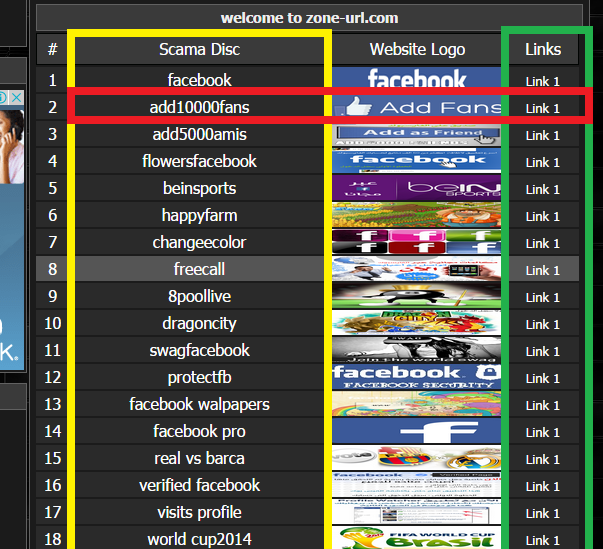Click the woman-on-phone advertisement banner
603x549 pixels.
pyautogui.click(x=12, y=231)
